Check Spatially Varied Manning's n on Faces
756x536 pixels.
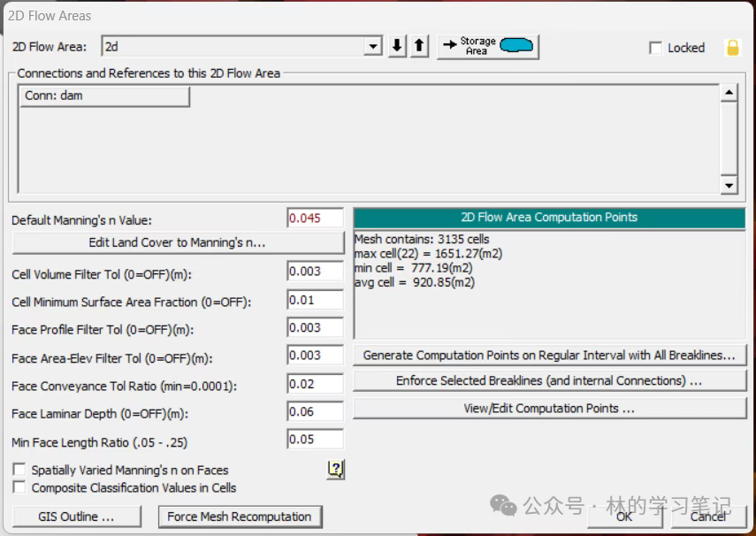click(x=19, y=470)
